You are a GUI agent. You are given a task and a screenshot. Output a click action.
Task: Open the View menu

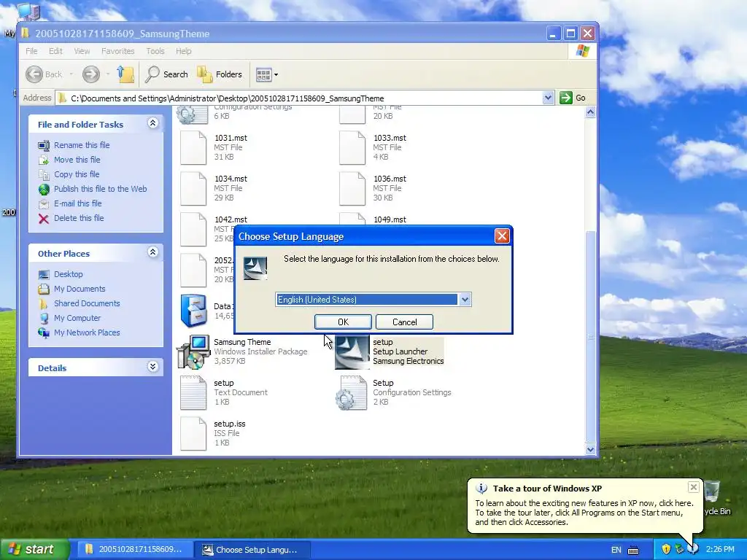82,51
